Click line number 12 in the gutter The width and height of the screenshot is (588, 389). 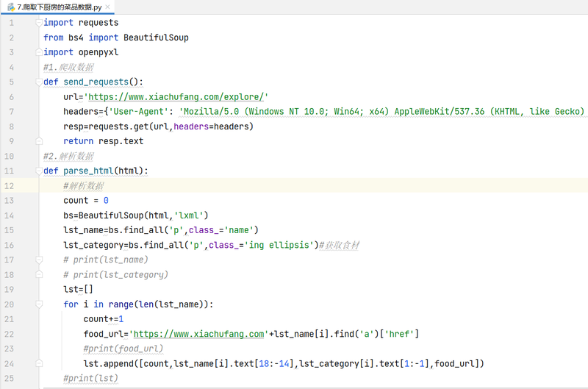[x=9, y=186]
